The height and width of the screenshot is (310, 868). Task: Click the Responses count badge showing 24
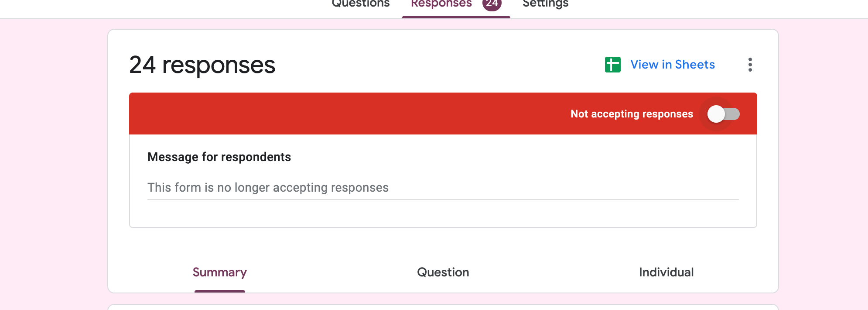(x=492, y=4)
